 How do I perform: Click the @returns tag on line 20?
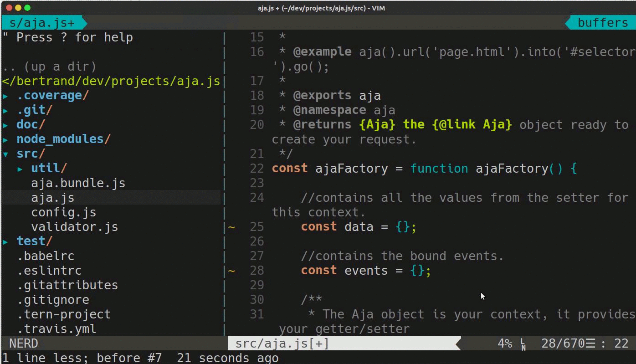[x=322, y=125]
